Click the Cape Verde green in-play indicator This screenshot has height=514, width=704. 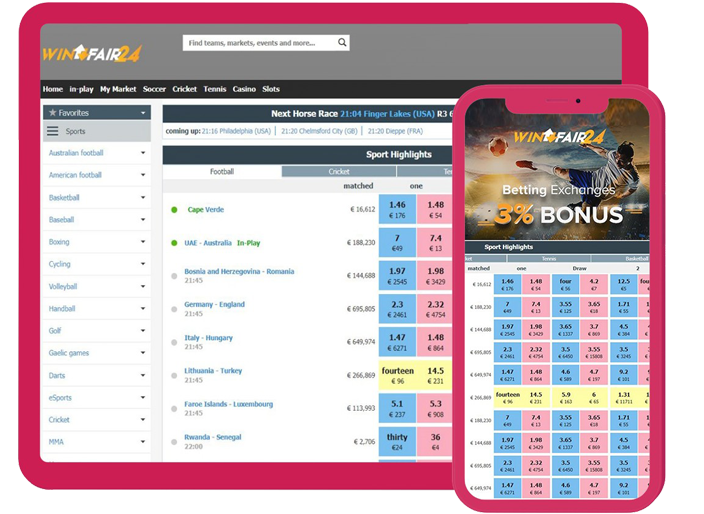(174, 210)
